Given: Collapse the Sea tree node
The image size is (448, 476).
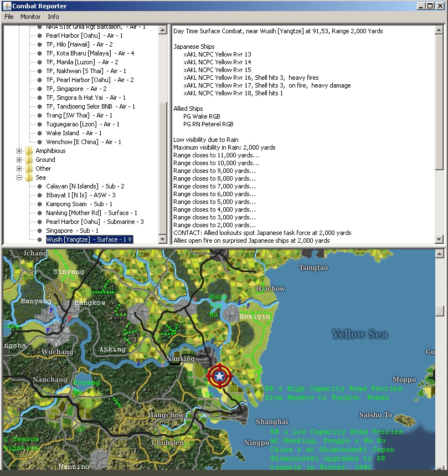Looking at the screenshot, I should pos(19,177).
